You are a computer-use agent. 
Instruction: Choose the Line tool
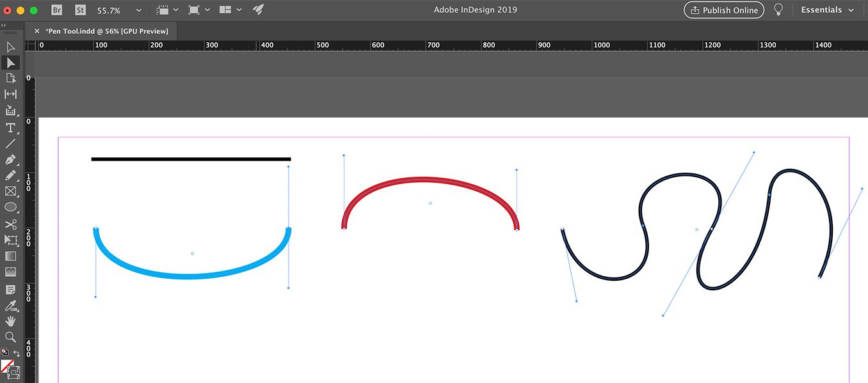click(10, 143)
